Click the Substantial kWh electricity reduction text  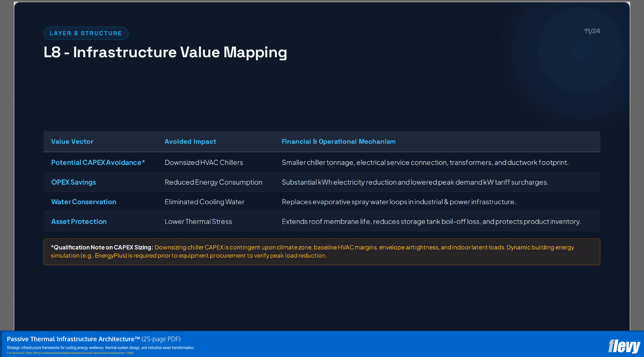(x=415, y=182)
